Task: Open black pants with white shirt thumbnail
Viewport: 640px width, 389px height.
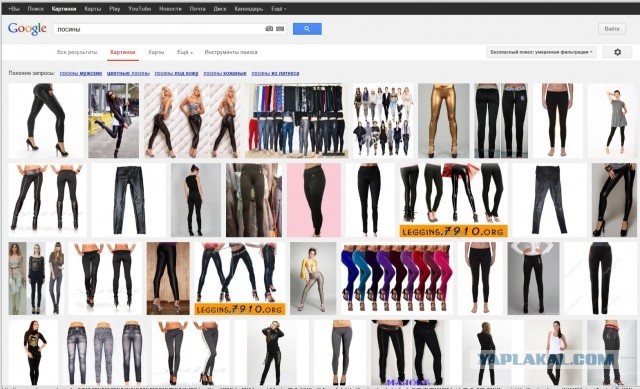Action: point(533,278)
